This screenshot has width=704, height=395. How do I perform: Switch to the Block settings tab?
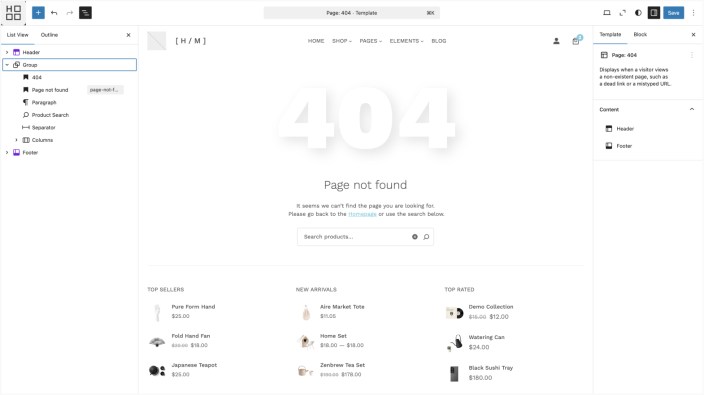tap(640, 35)
